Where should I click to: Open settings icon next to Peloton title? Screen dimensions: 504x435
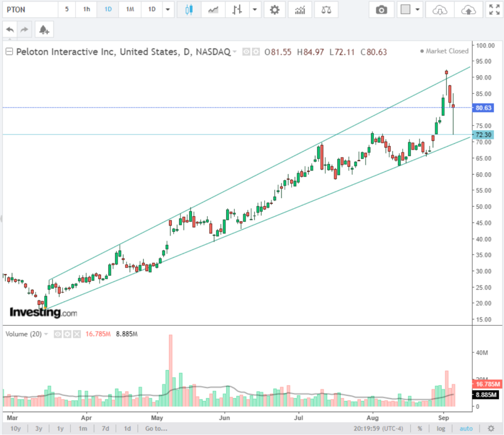256,52
